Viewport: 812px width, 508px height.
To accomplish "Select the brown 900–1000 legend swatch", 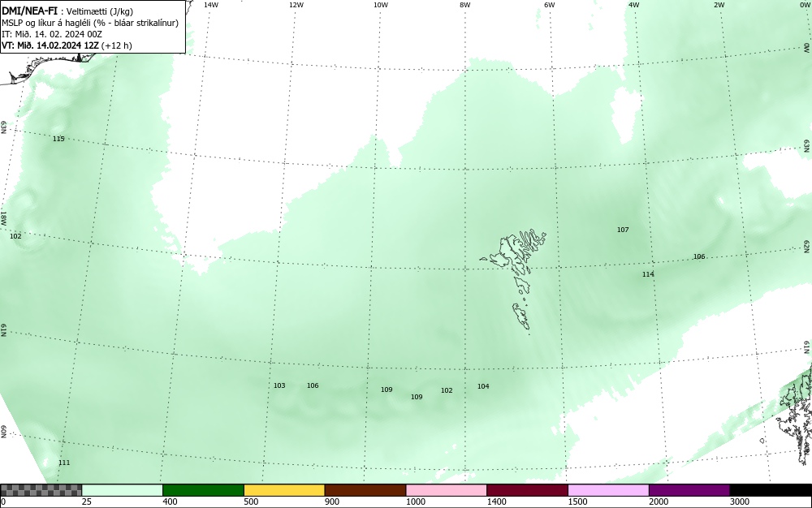I will coord(365,490).
